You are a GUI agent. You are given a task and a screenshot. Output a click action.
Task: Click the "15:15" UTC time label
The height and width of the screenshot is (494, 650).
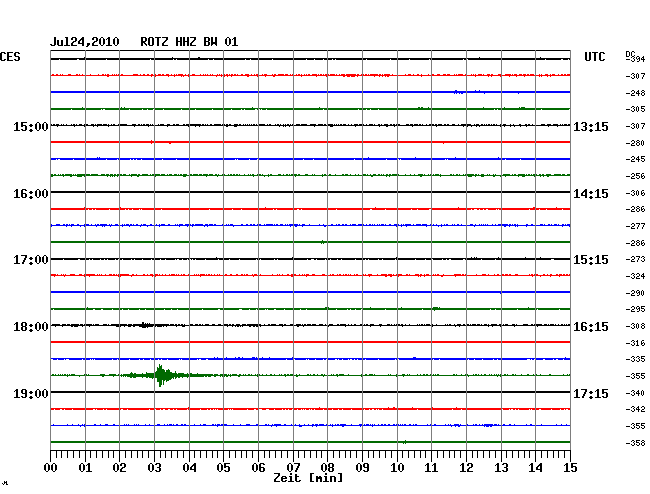(591, 260)
